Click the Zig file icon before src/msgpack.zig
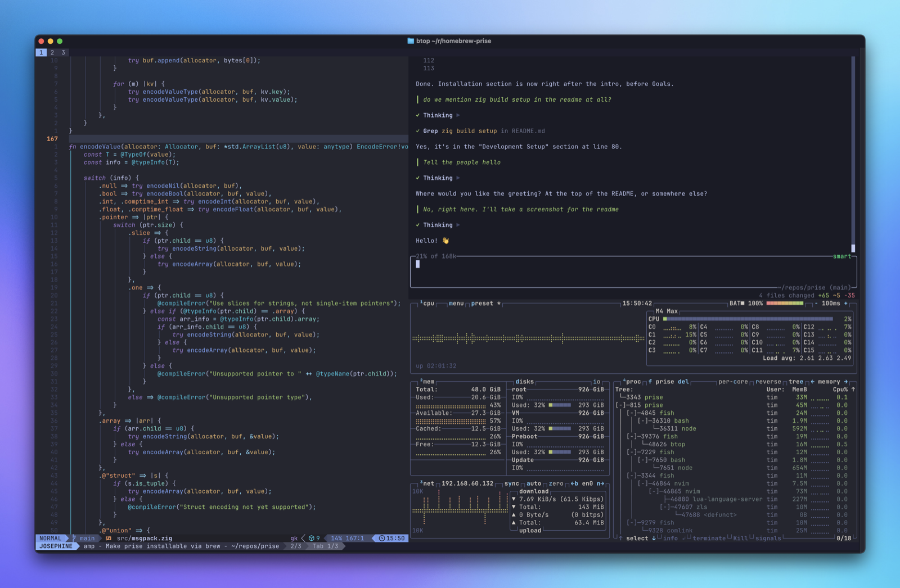900x588 pixels. click(109, 539)
